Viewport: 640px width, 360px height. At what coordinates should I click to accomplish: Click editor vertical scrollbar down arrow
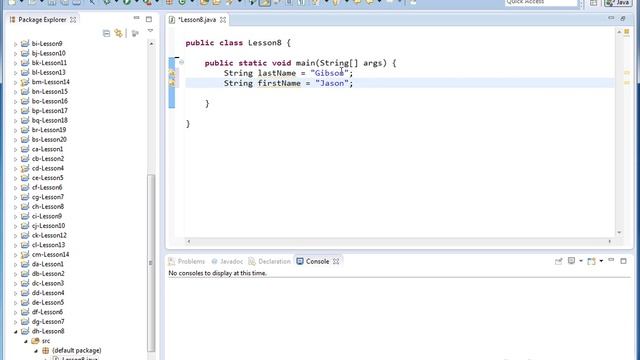pyautogui.click(x=619, y=232)
